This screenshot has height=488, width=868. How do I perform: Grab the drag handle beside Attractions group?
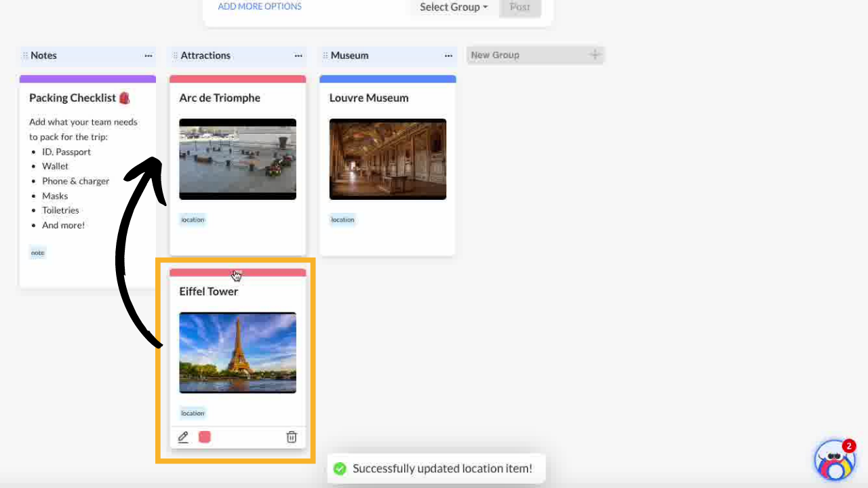(x=175, y=56)
